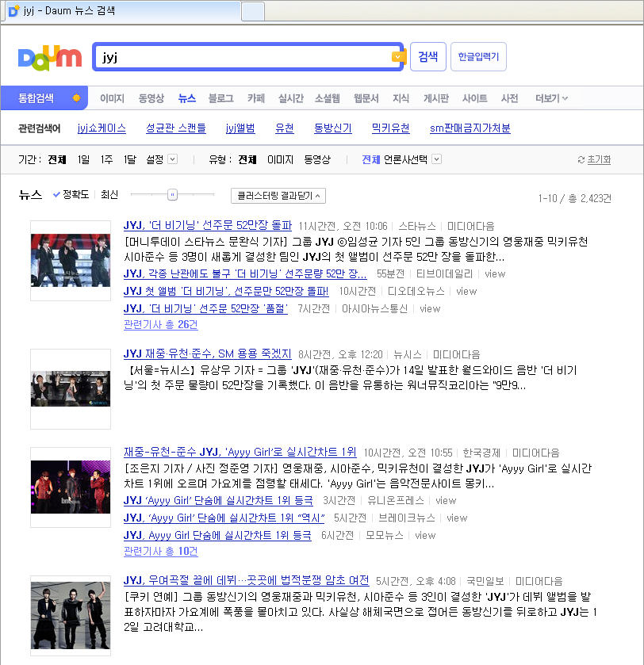Click the orange star icon on 통합검색

76,98
